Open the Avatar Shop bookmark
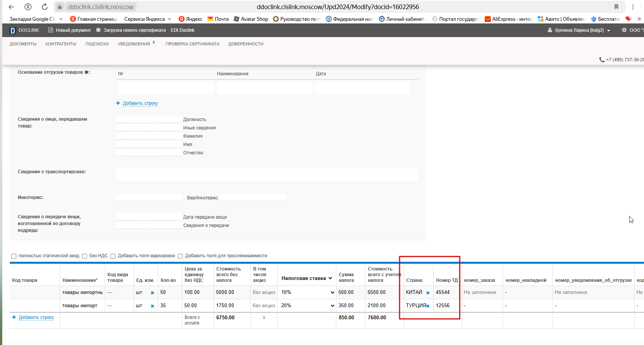Image resolution: width=644 pixels, height=345 pixels. pyautogui.click(x=251, y=19)
